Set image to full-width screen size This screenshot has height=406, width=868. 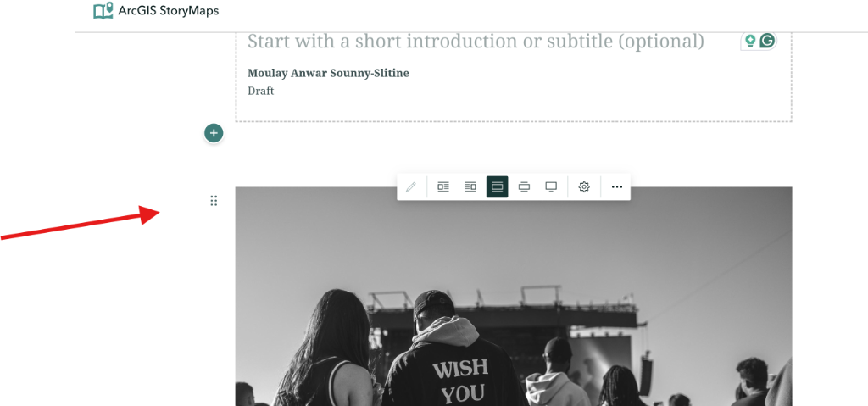(551, 186)
